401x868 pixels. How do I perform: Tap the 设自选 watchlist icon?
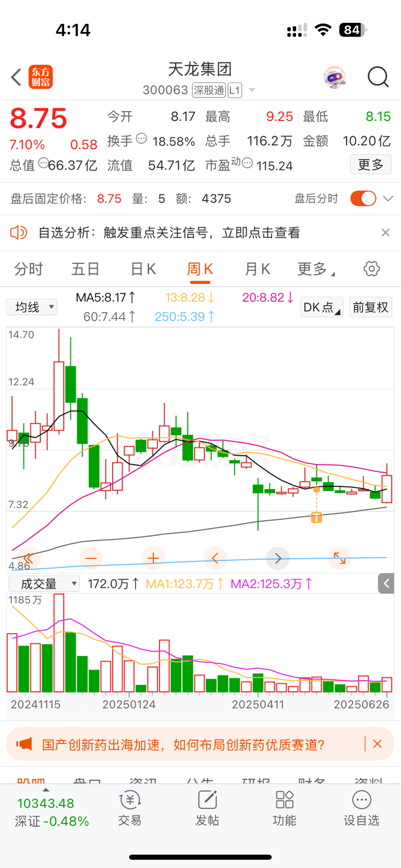tap(361, 808)
